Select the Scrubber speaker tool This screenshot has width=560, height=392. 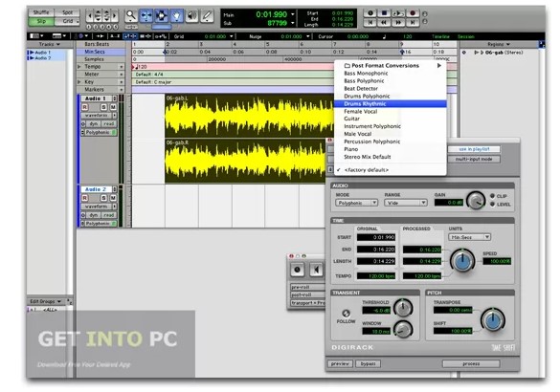point(192,15)
